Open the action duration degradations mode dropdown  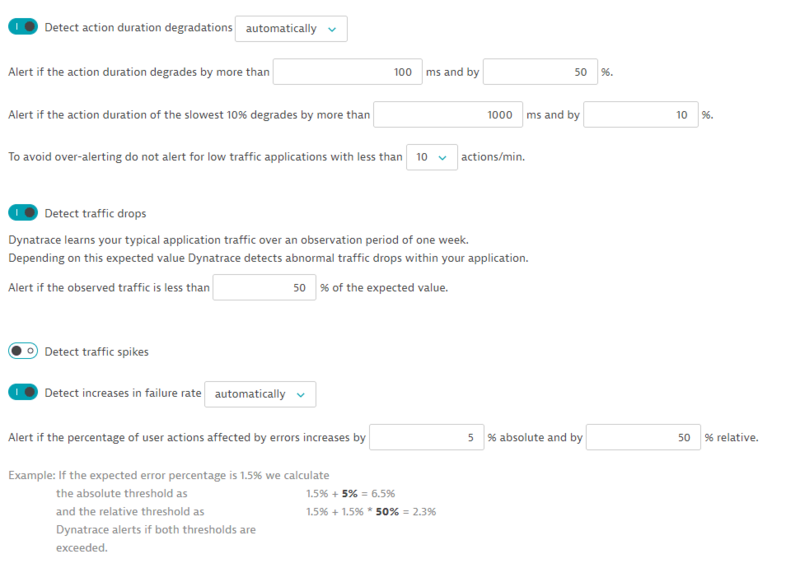click(291, 29)
